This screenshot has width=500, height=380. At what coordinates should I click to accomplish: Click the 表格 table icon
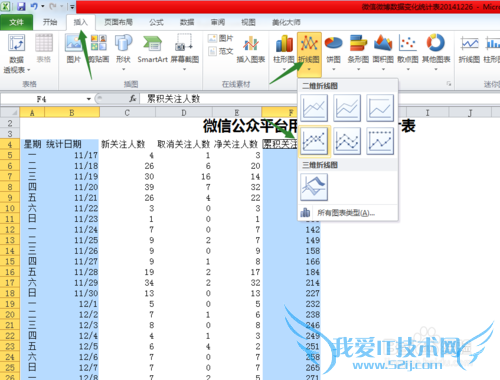[44, 49]
